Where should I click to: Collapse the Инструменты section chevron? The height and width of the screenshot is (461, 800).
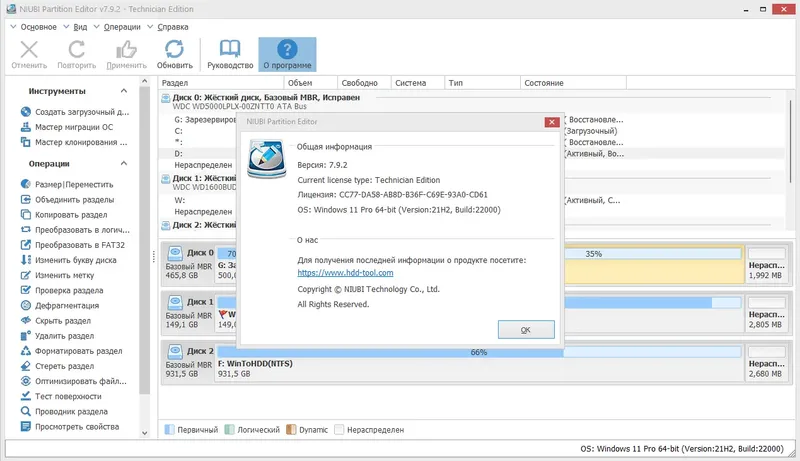click(x=123, y=91)
